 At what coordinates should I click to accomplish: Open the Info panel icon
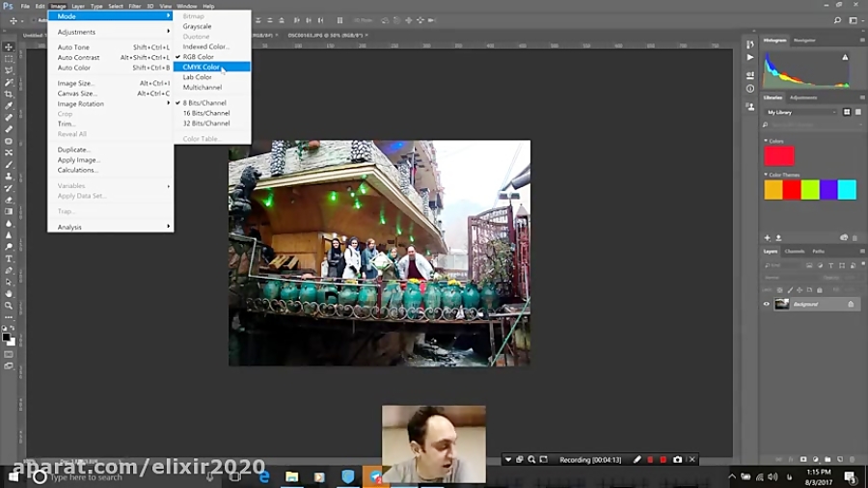coord(750,89)
